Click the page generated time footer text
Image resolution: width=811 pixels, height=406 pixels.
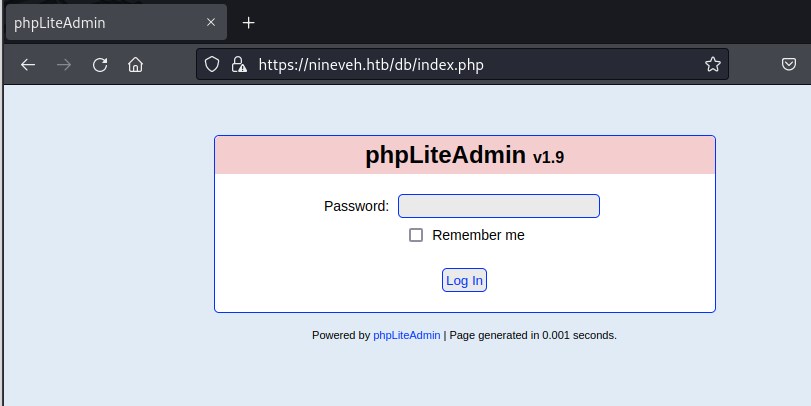pos(533,335)
